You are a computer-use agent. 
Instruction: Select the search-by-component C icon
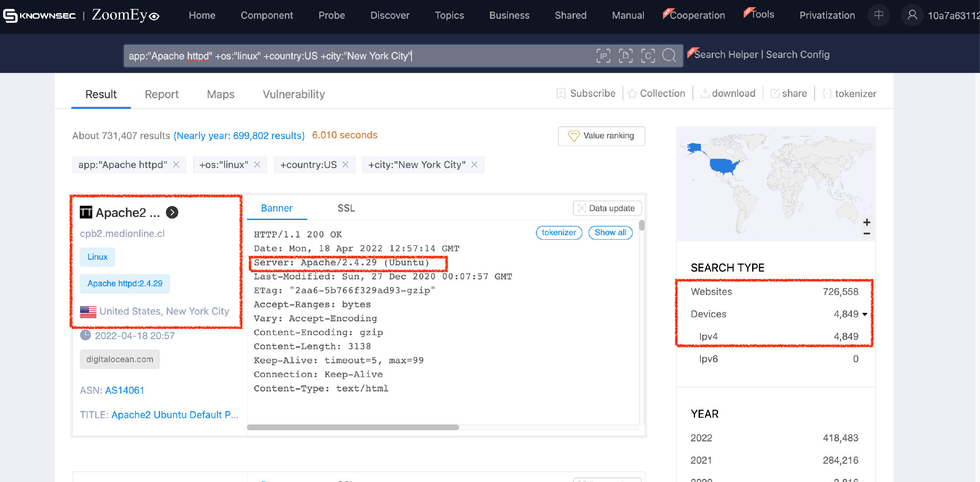pos(648,56)
